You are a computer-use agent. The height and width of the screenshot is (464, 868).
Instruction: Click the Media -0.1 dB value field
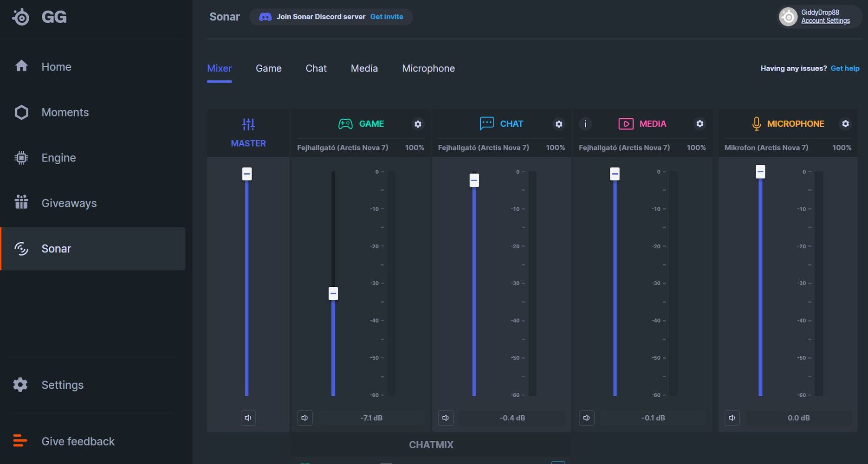point(653,418)
